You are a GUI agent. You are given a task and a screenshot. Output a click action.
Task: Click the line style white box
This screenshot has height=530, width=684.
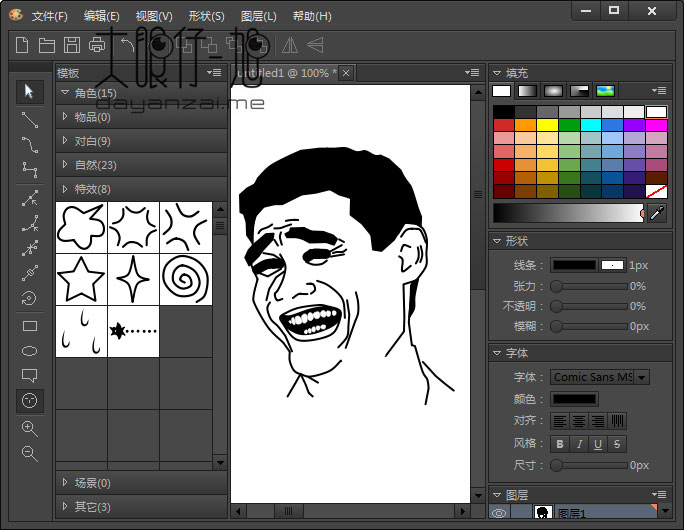(612, 265)
